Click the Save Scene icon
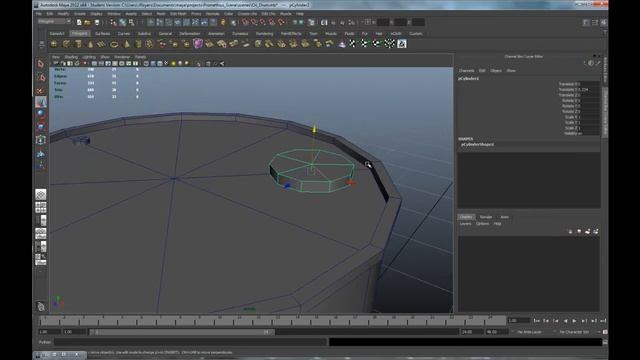This screenshot has height=360, width=640. click(x=97, y=22)
